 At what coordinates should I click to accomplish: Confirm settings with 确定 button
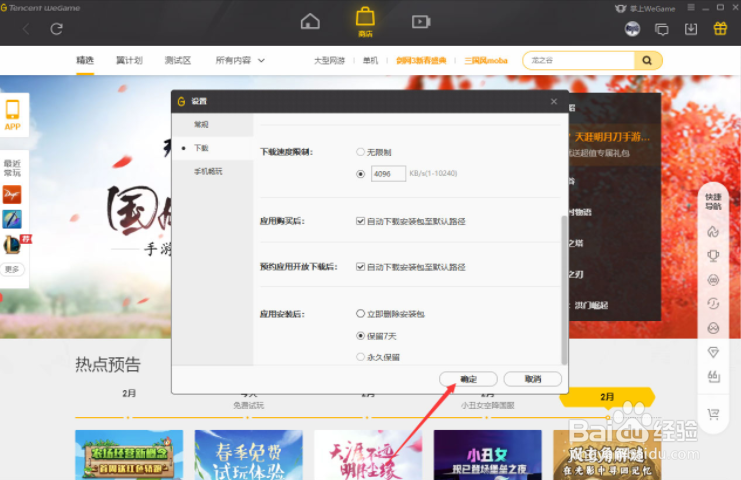(x=468, y=379)
